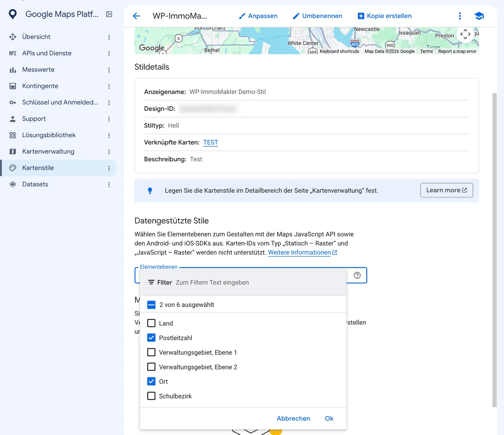The height and width of the screenshot is (435, 504).
Task: Cancel selection with Abbrechen
Action: click(293, 418)
